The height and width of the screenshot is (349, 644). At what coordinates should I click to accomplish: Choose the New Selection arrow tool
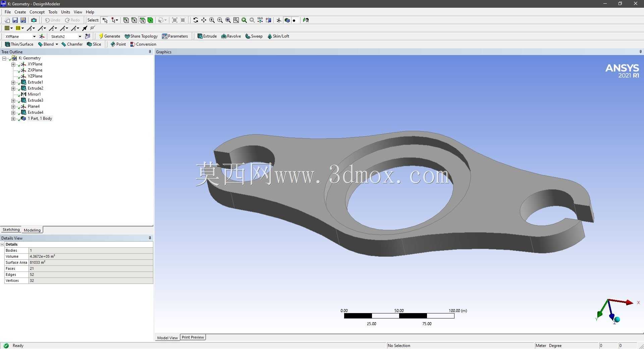[105, 20]
